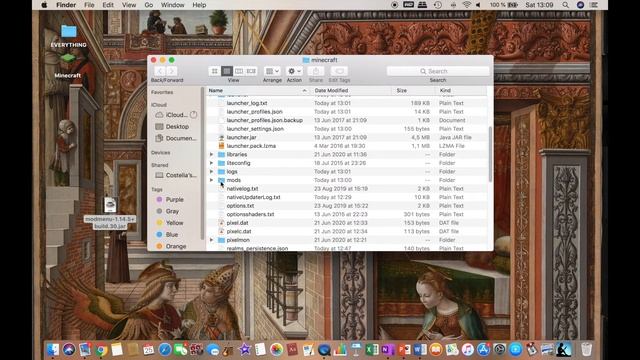
Task: Open Google Chrome from the Dock
Action: click(x=101, y=350)
